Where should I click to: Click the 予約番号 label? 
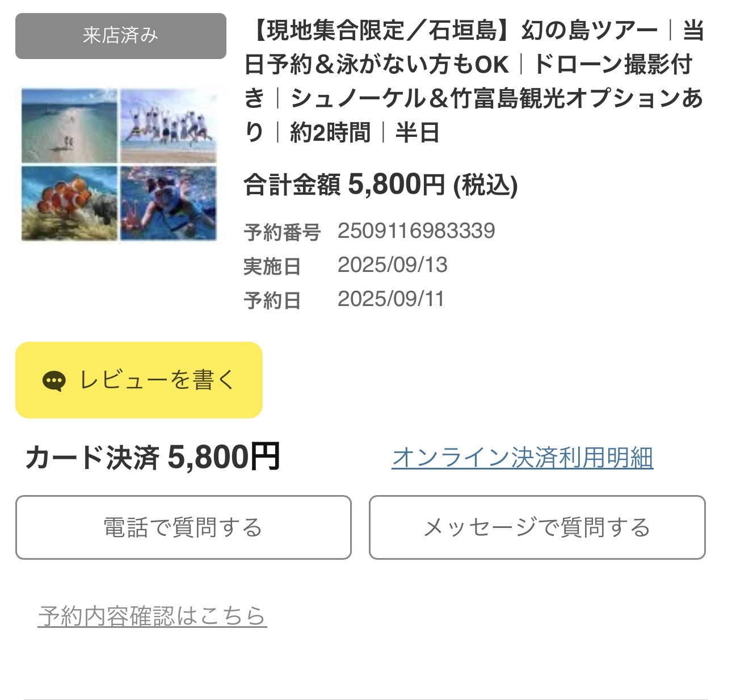coord(282,232)
